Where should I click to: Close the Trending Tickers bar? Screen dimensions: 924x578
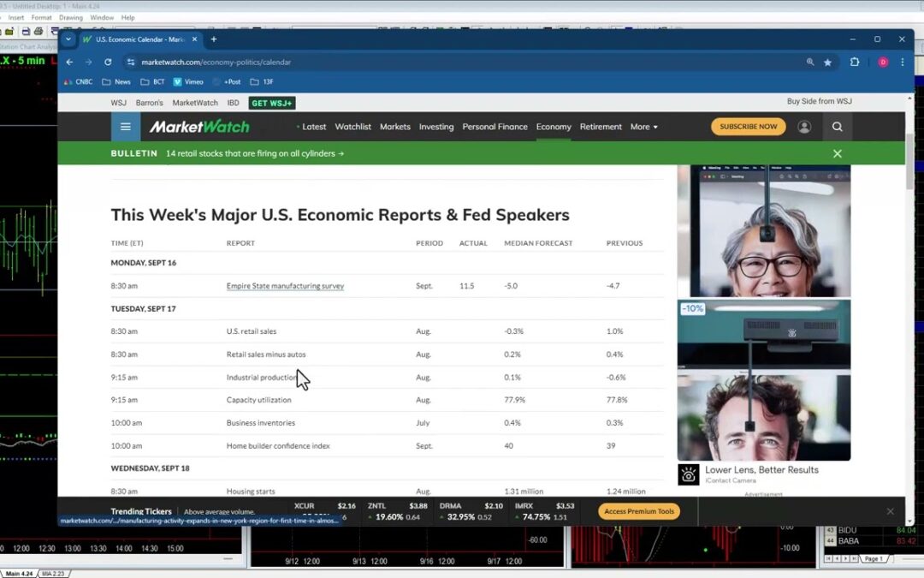890,511
